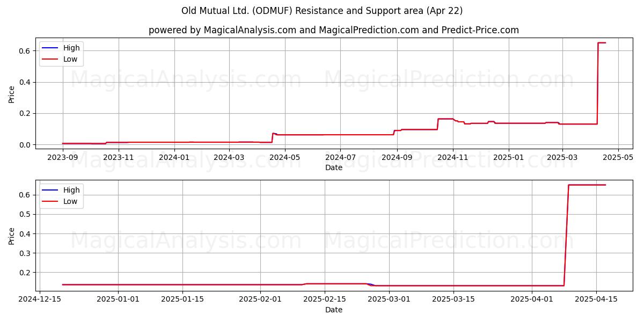This screenshot has width=644, height=322.
Task: Click the bottom chart's 'Date' axis label
Action: [x=334, y=310]
